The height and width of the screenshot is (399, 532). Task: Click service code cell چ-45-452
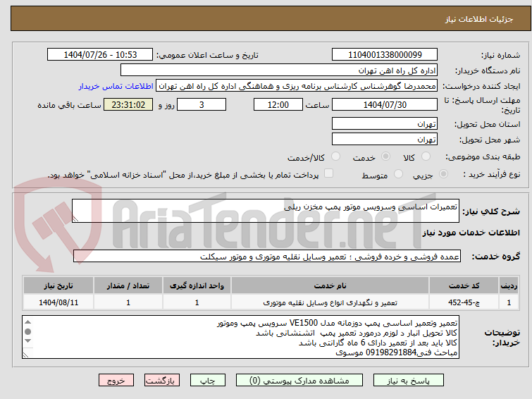tap(464, 302)
